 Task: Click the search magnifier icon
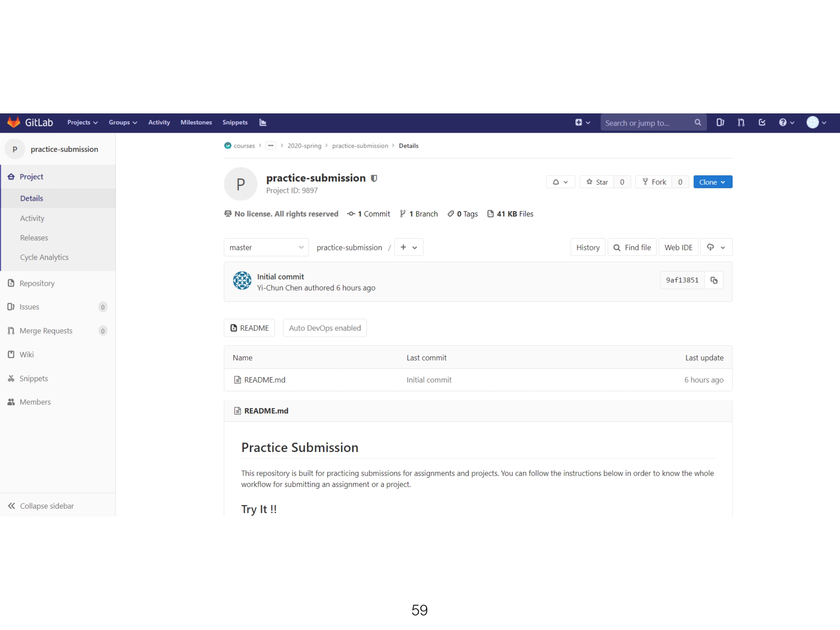pos(698,122)
